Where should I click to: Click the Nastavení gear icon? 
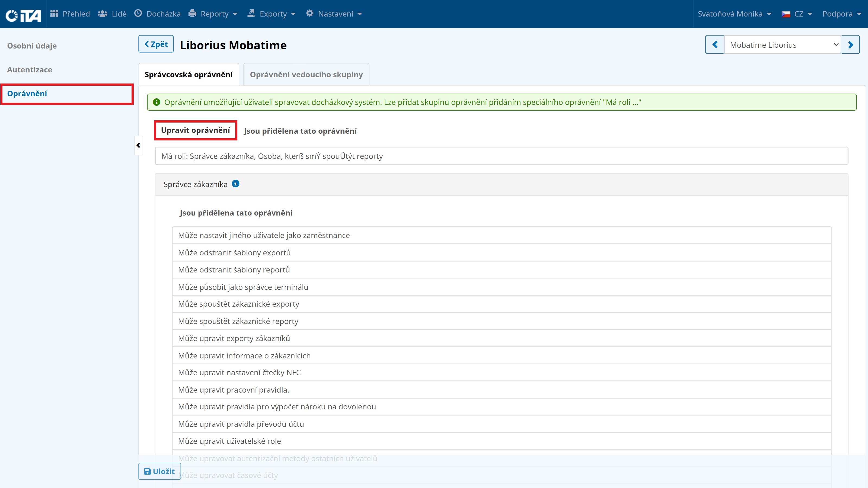click(x=310, y=13)
